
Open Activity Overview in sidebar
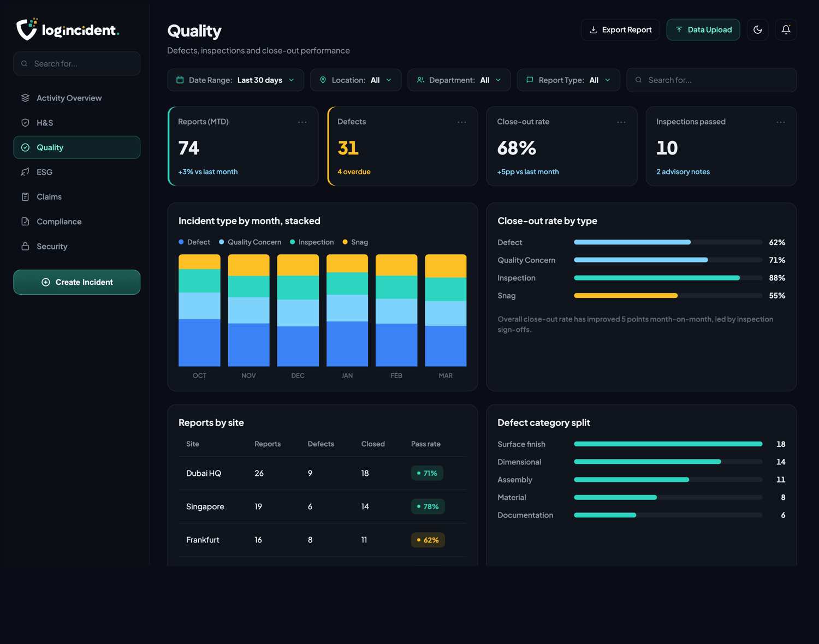coord(77,98)
